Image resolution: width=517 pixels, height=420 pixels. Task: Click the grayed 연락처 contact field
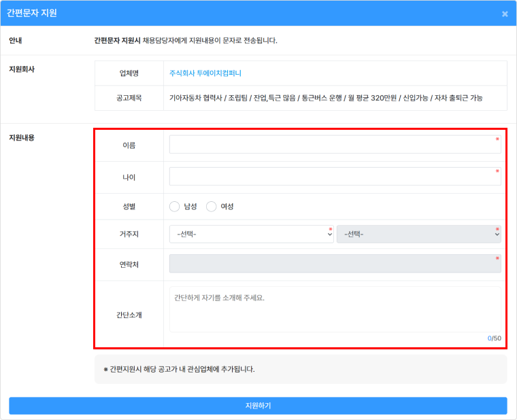(335, 264)
